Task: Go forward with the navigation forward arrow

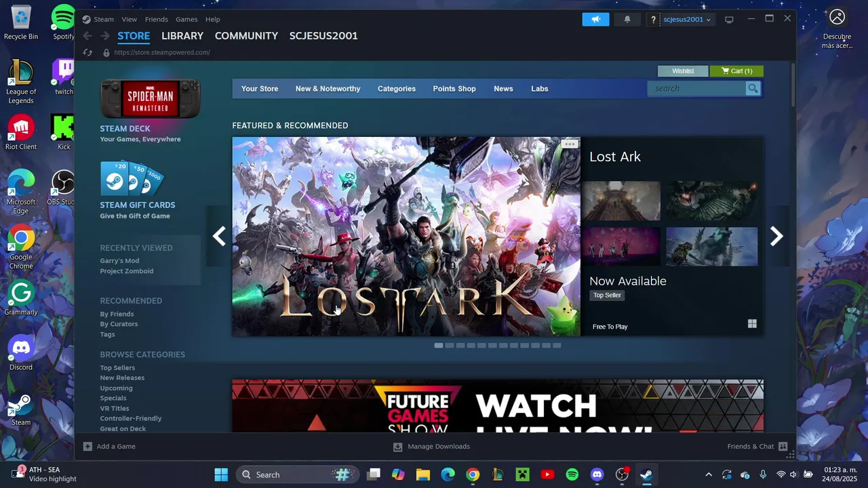Action: 105,36
